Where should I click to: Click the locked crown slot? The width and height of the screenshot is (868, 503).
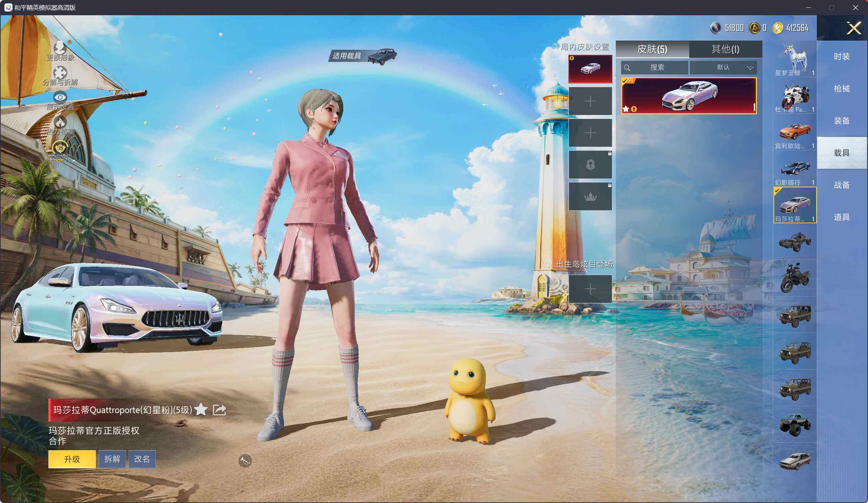(x=590, y=196)
